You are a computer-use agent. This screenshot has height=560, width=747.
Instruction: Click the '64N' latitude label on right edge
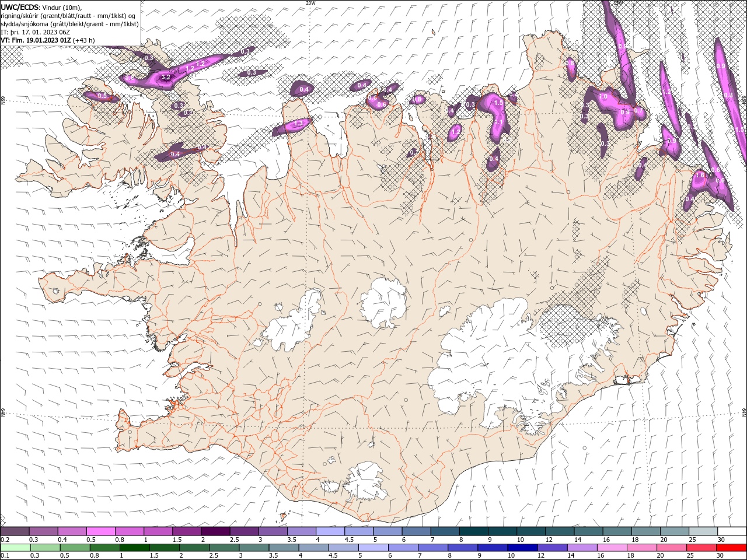click(x=744, y=412)
